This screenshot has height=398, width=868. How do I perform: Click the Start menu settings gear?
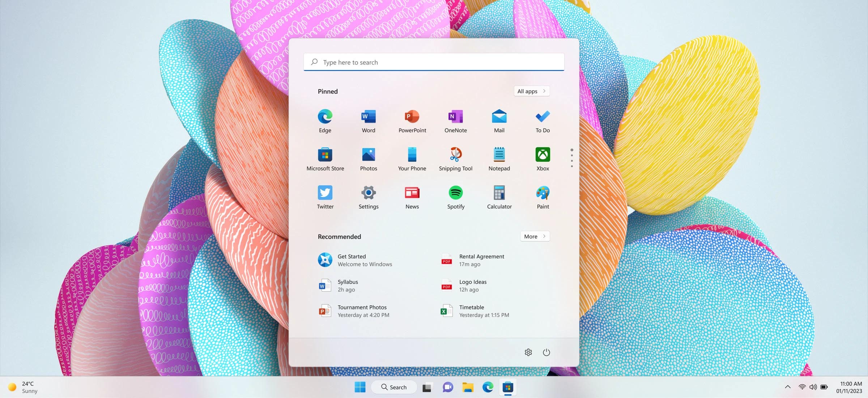coord(528,352)
